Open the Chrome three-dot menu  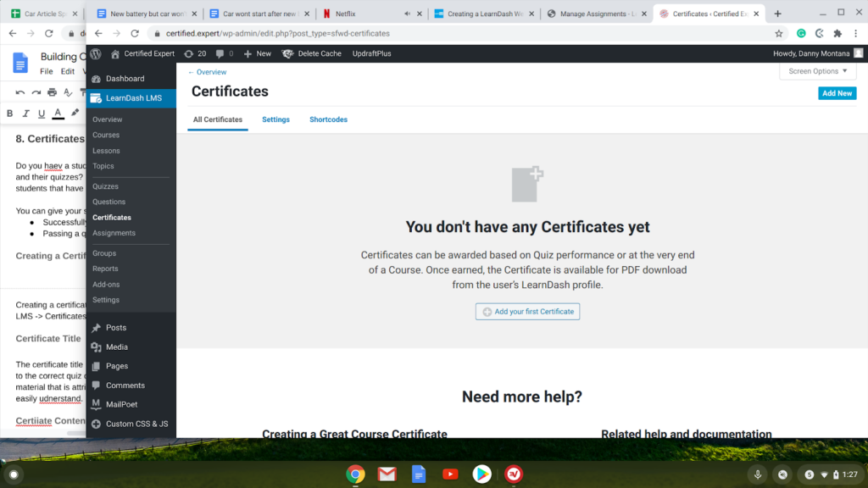(856, 34)
